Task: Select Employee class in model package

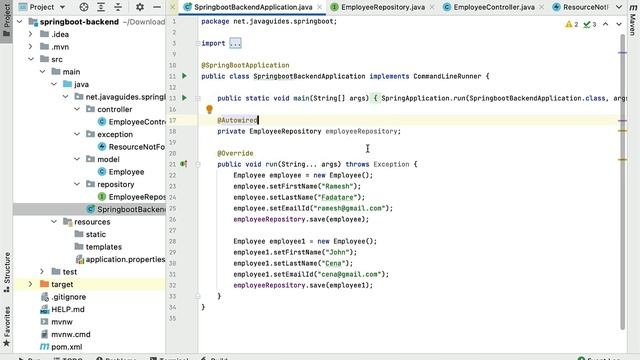Action: (x=121, y=172)
